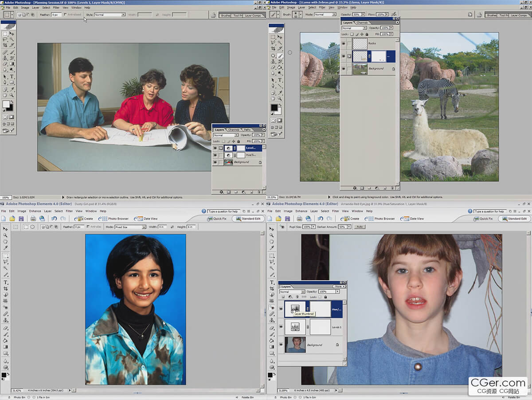Open Window menu in Amanda-Red-Eye Elements window
The height and width of the screenshot is (400, 532).
pos(357,211)
